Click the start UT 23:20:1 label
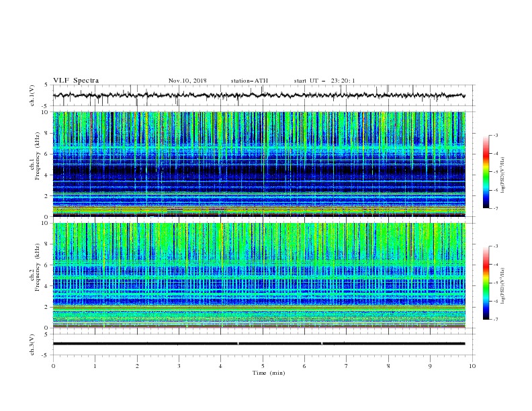532x411 pixels. (x=324, y=81)
